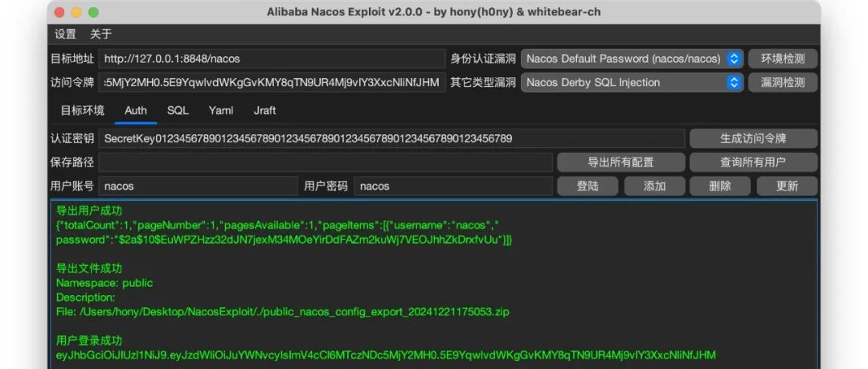This screenshot has height=369, width=868.
Task: Click the 目标地址 URL input field
Action: (272, 59)
